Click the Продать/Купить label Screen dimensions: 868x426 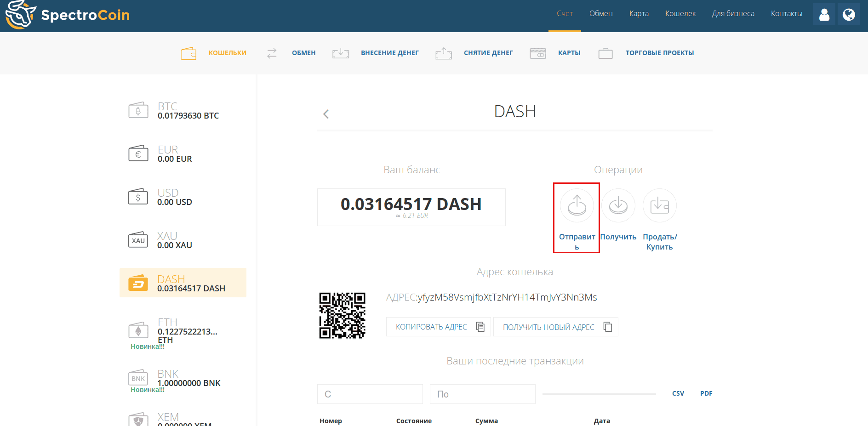[660, 242]
